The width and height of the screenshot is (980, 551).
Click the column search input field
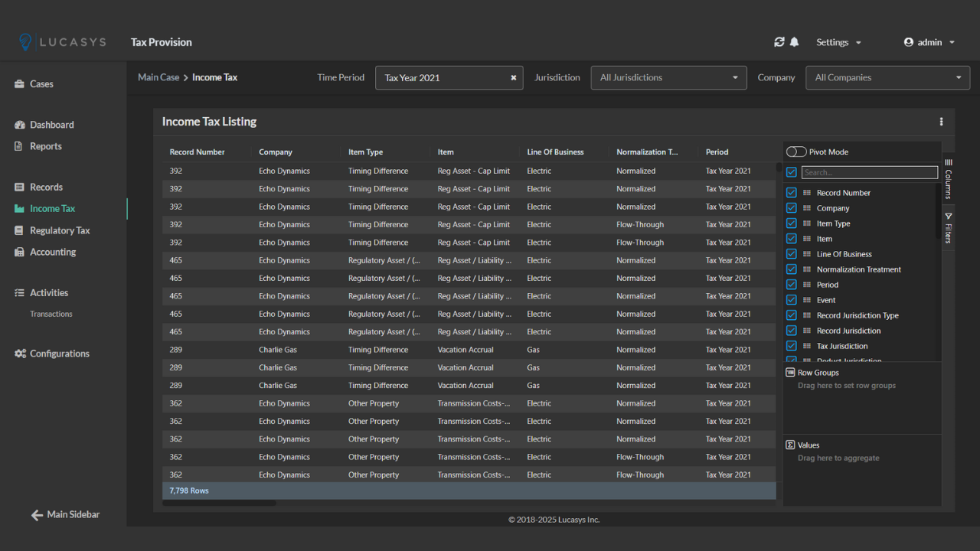869,171
